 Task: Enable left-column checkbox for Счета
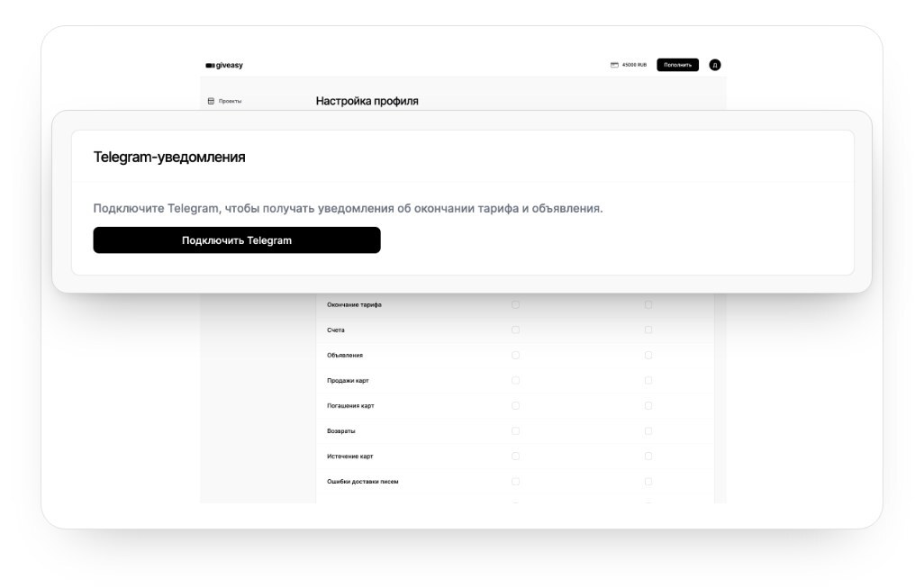pyautogui.click(x=516, y=330)
